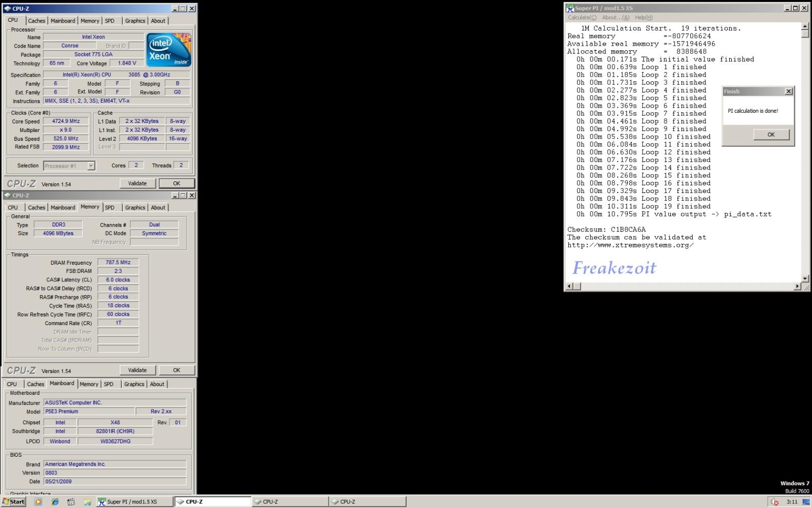The height and width of the screenshot is (508, 812).
Task: Click the Bus Speed value 525.0 MHz
Action: click(x=66, y=139)
